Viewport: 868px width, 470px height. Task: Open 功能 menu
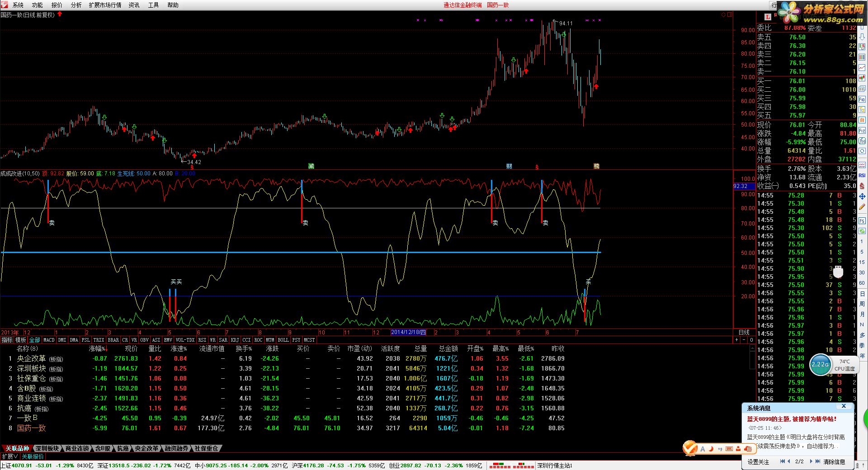click(38, 5)
